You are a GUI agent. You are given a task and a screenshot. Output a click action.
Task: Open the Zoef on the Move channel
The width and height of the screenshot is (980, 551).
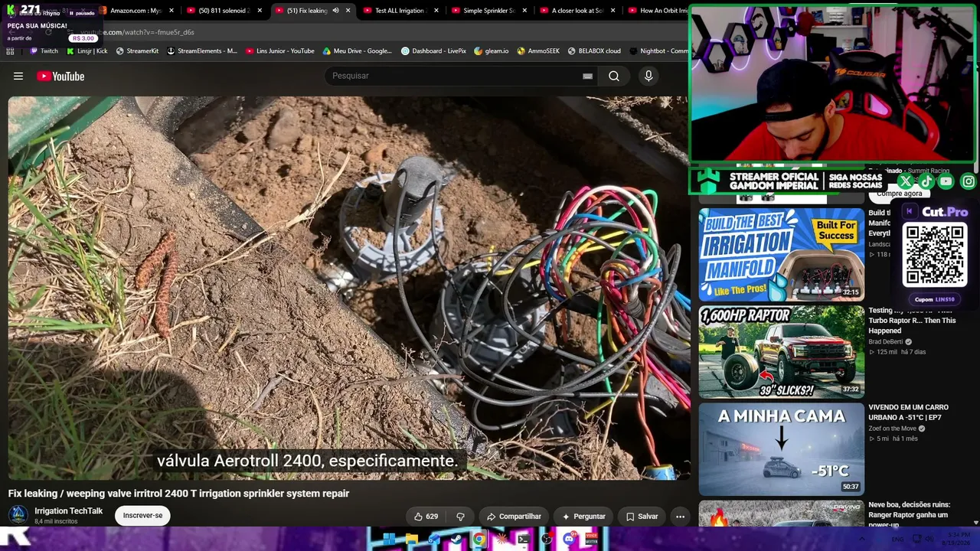[x=892, y=429]
